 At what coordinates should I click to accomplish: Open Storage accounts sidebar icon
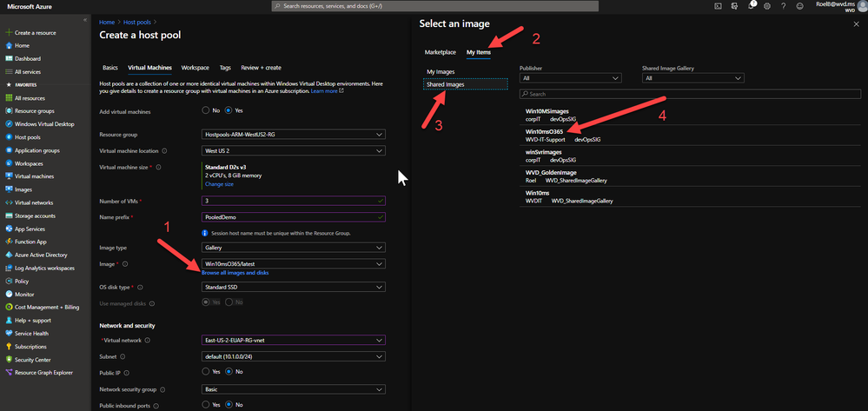pyautogui.click(x=9, y=216)
